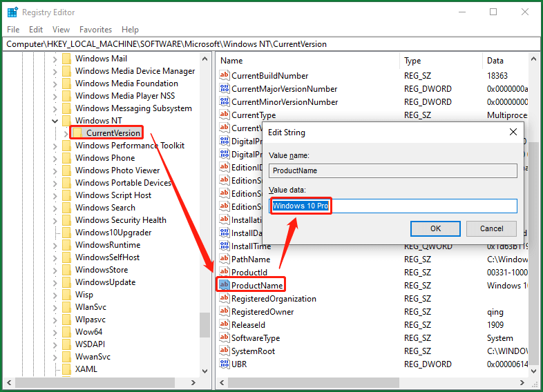The width and height of the screenshot is (543, 392).
Task: Open the Edit menu
Action: pyautogui.click(x=36, y=30)
